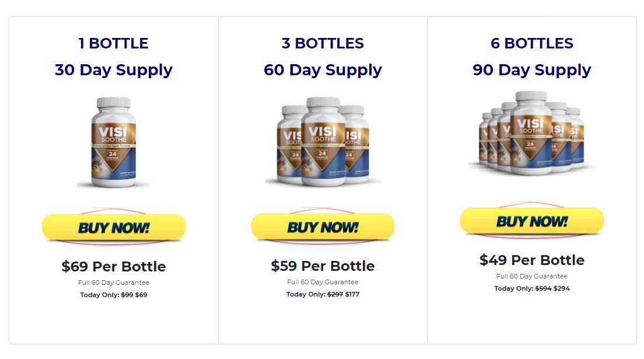
Task: Select the "60 Day Supply" title
Action: coord(323,70)
